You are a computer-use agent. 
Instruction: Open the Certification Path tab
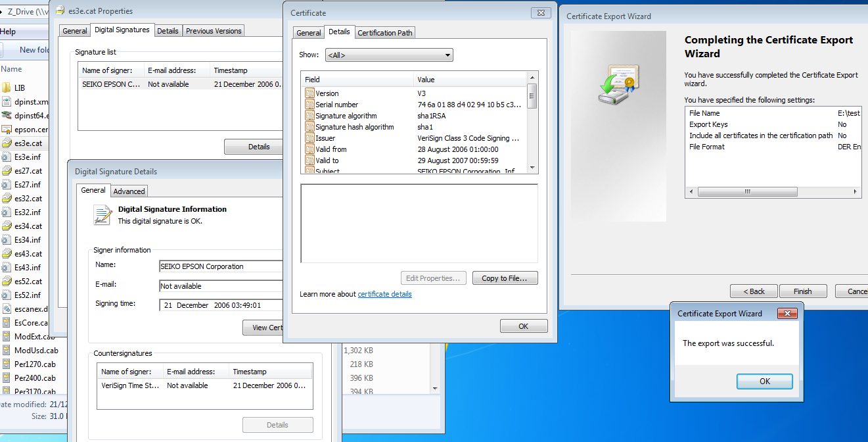385,33
